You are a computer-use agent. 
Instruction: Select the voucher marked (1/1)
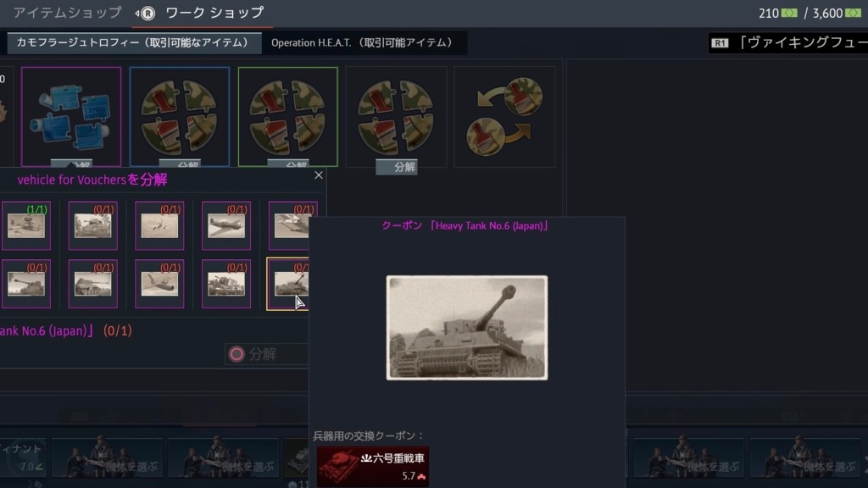(x=26, y=225)
